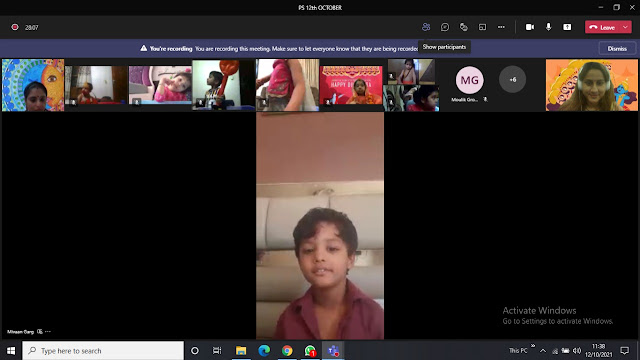Select the first participant thumbnail with colorful background
The image size is (640, 360).
coord(33,85)
